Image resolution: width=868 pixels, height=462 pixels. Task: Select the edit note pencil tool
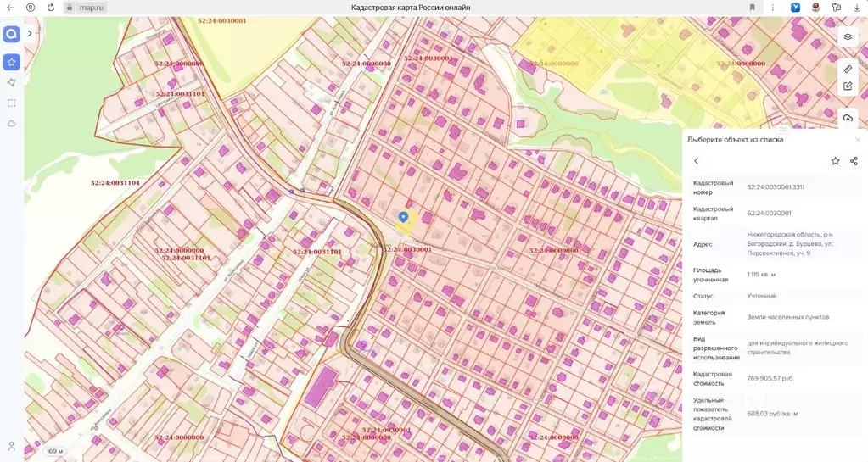pos(848,86)
